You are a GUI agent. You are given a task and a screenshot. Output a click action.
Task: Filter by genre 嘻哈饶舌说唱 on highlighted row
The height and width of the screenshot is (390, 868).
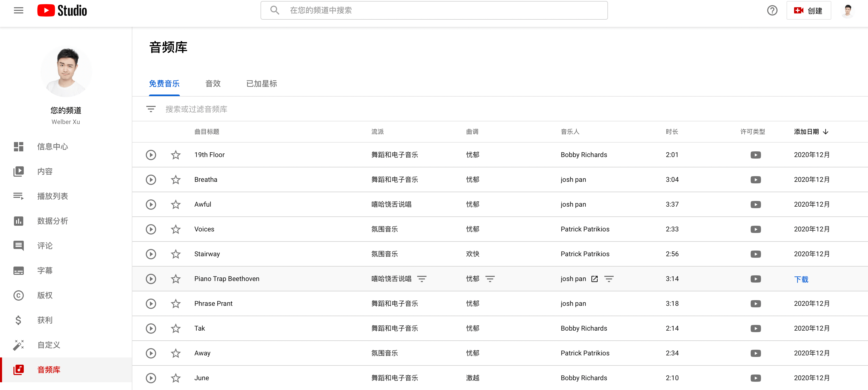422,279
